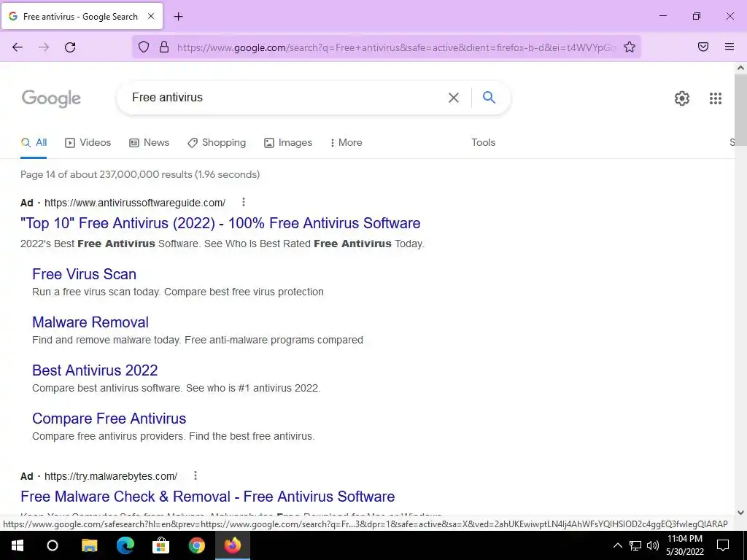747x560 pixels.
Task: Click the scrollbar up arrow
Action: [740, 68]
